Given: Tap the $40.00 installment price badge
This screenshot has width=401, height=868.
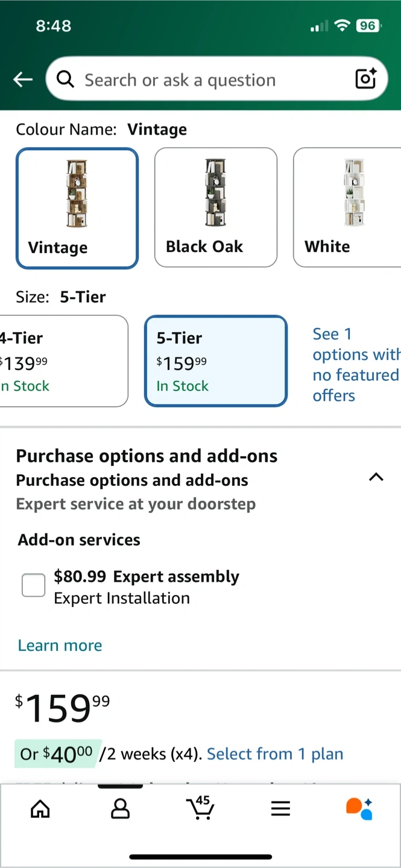Looking at the screenshot, I should click(58, 753).
